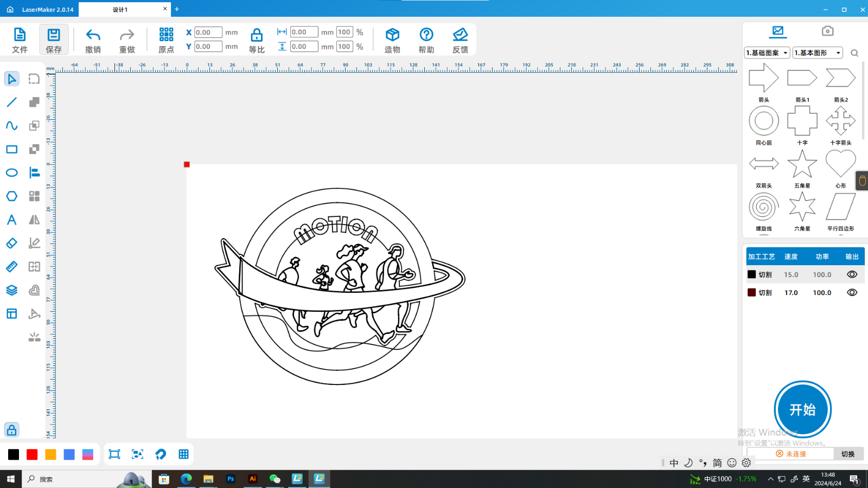
Task: Click the undo 撤销 icon
Action: [x=93, y=35]
